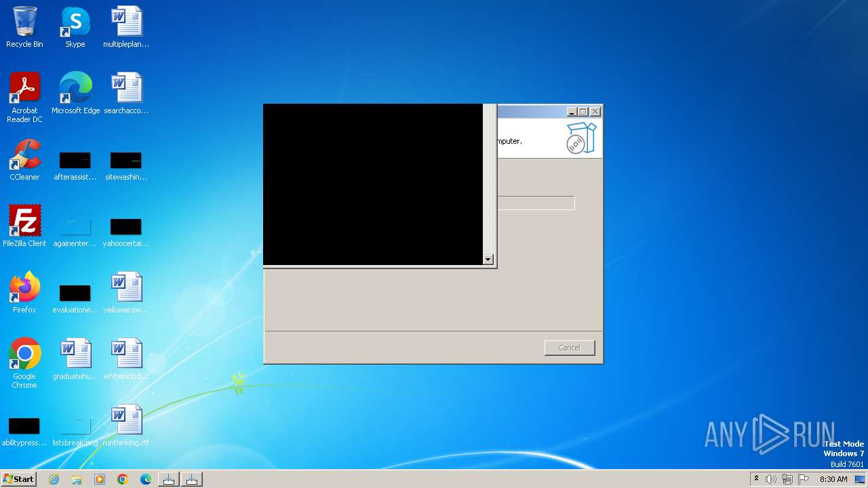Open the yellowansw Word document
Image resolution: width=868 pixels, height=488 pixels.
coord(126,293)
